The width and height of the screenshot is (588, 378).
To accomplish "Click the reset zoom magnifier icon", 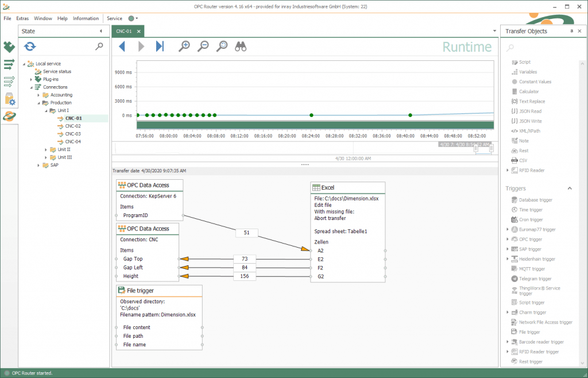I will pyautogui.click(x=222, y=47).
